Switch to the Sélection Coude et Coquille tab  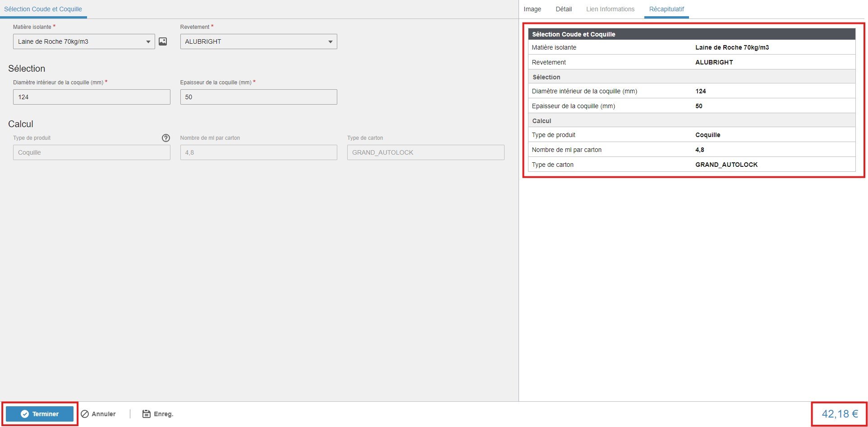click(43, 9)
